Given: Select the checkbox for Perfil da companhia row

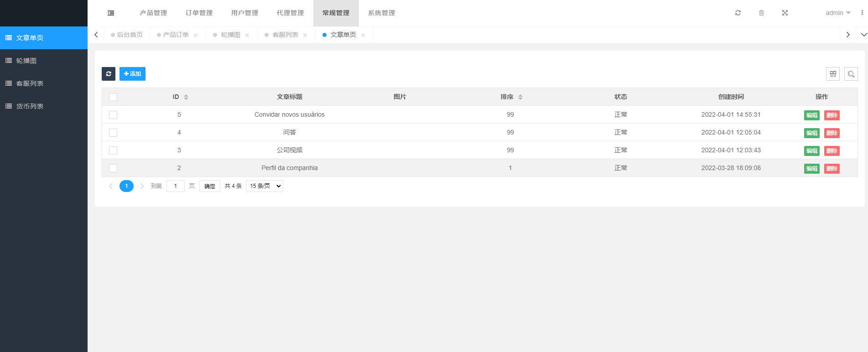Looking at the screenshot, I should point(113,168).
